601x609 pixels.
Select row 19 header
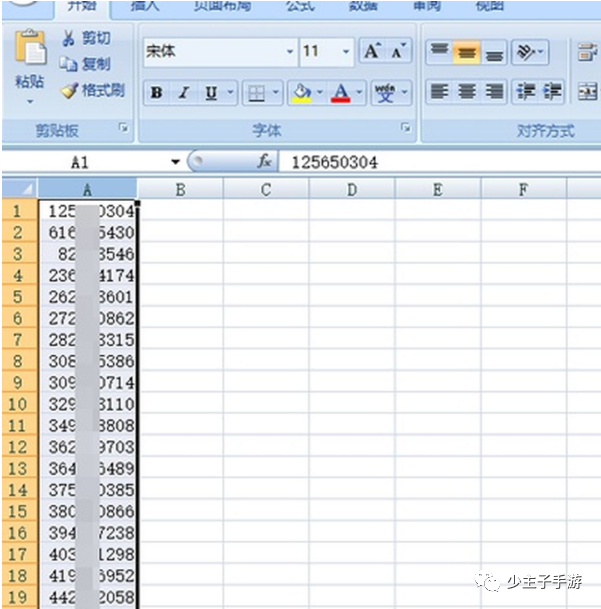tap(20, 597)
